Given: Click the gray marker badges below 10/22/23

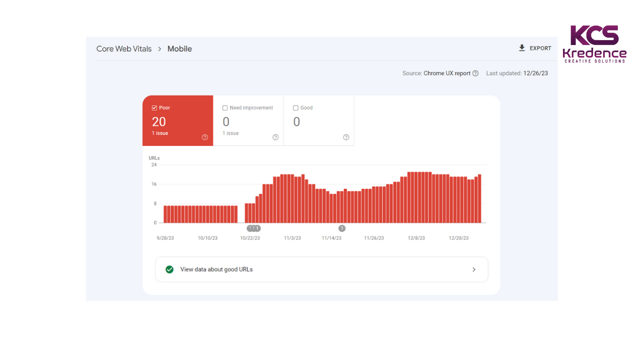Looking at the screenshot, I should [x=253, y=228].
